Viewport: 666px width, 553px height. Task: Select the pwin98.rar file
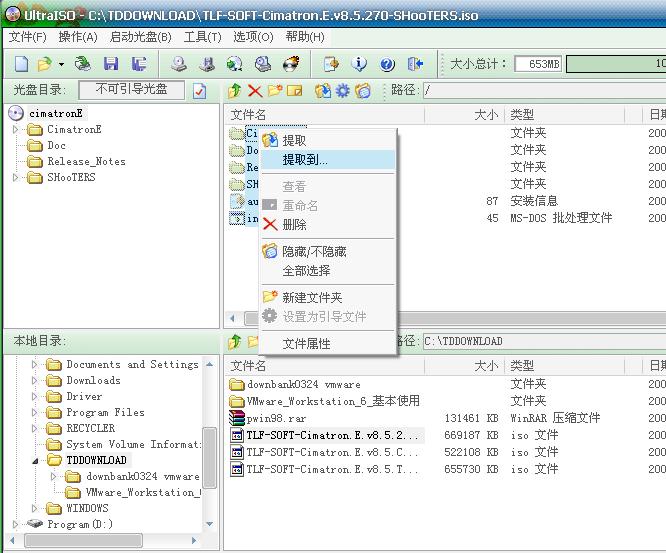tap(276, 418)
